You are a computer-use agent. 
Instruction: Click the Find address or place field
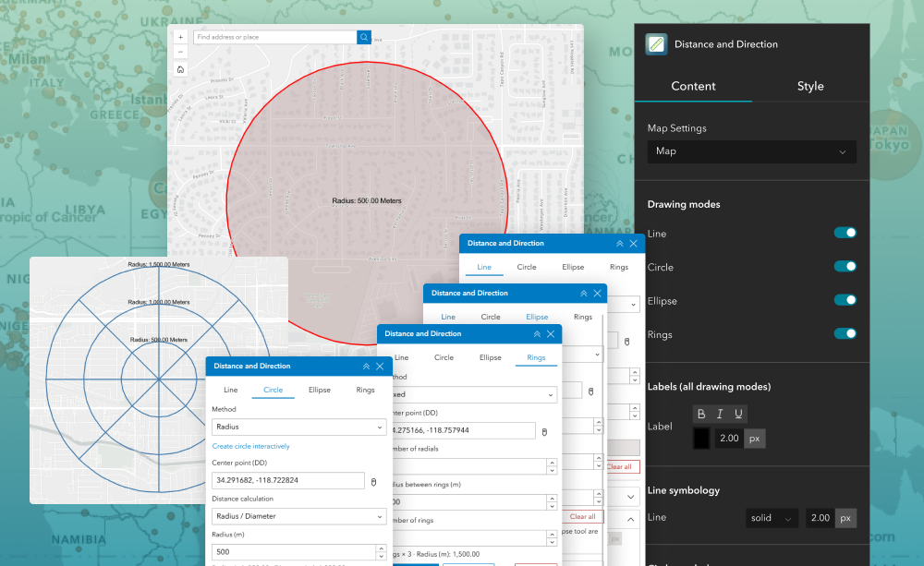[275, 37]
